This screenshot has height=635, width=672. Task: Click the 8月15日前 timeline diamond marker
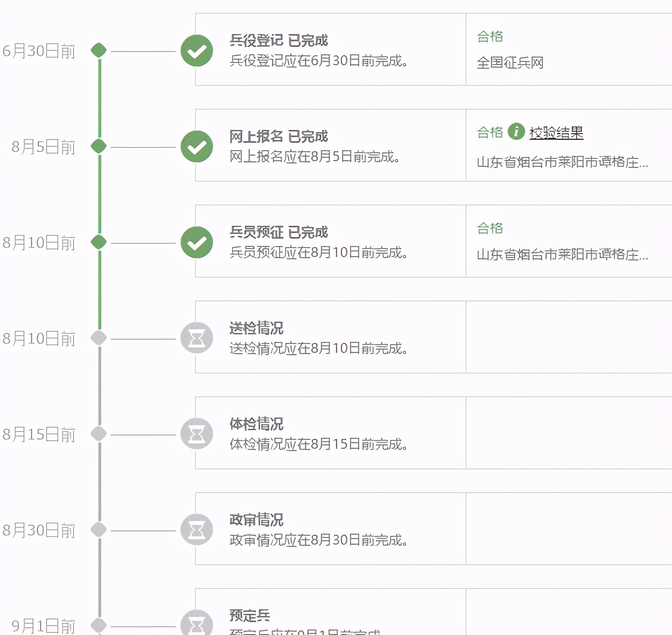(99, 434)
